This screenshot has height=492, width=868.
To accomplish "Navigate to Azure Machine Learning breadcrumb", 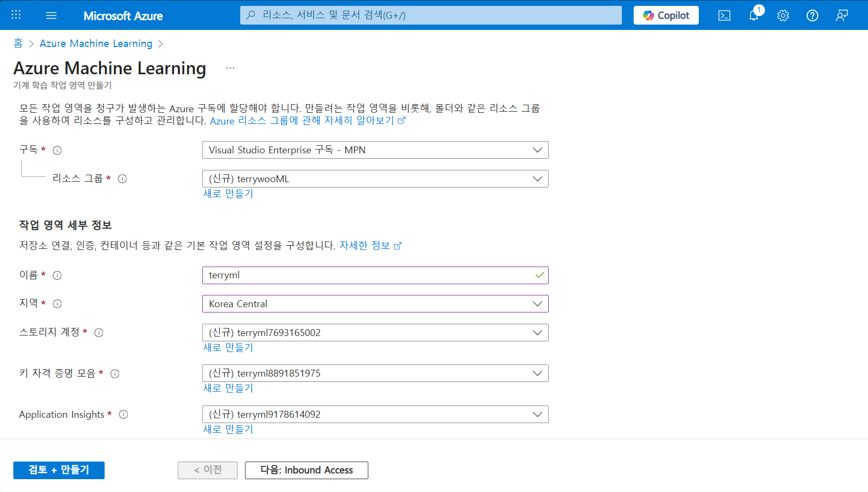I will pyautogui.click(x=96, y=43).
